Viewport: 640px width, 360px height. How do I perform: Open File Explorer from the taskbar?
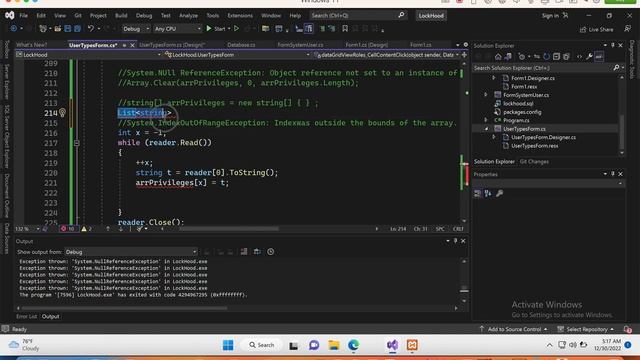tap(334, 345)
